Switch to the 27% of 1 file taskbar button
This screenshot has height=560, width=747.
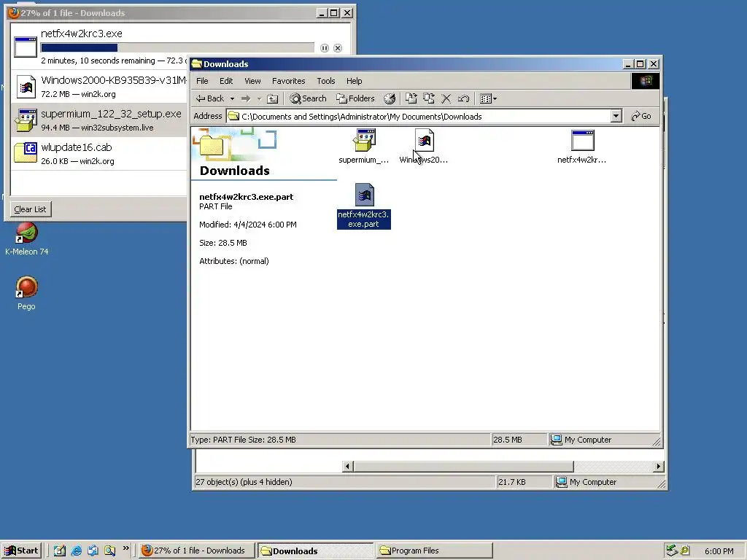coord(196,551)
